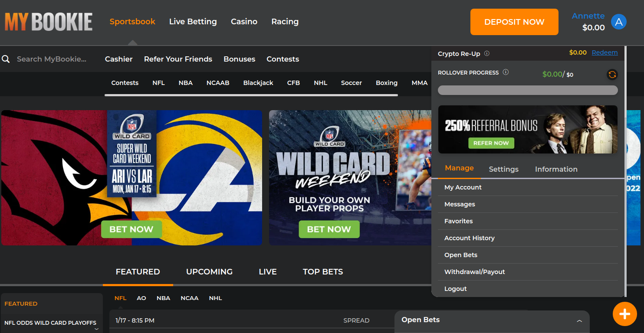The width and height of the screenshot is (644, 333).
Task: Open Refer Your Friends
Action: (x=178, y=59)
